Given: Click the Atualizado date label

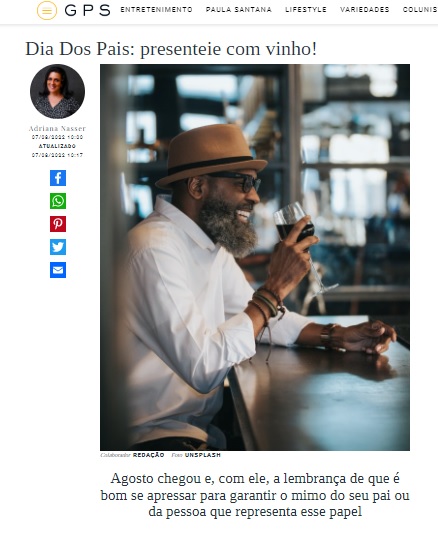Looking at the screenshot, I should (57, 146).
